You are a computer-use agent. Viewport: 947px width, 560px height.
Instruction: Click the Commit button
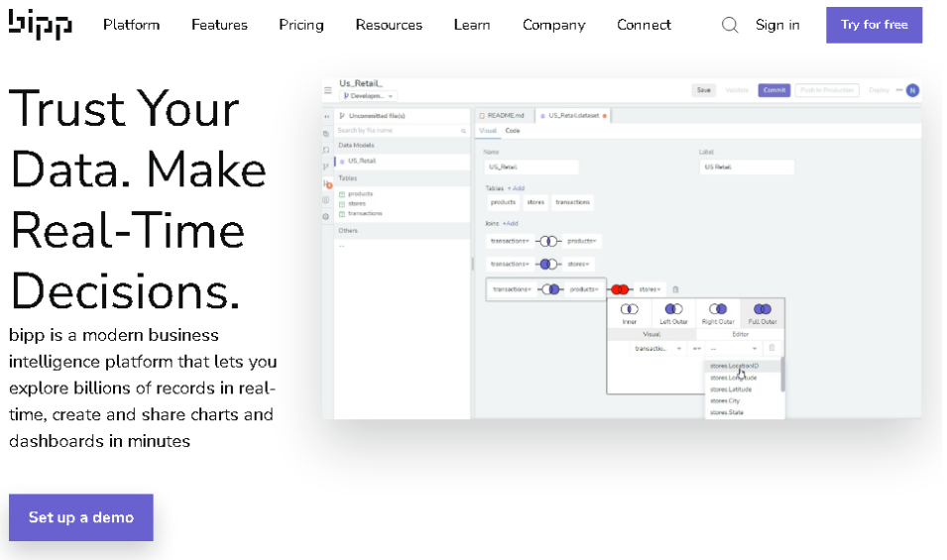(x=774, y=90)
